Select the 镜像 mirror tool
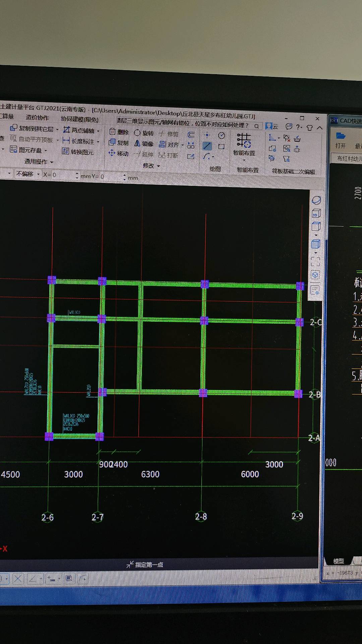Image resolution: width=362 pixels, height=644 pixels. (x=144, y=144)
